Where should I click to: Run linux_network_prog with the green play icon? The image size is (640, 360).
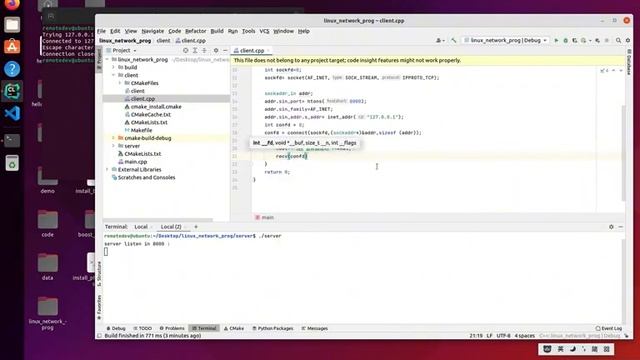click(x=556, y=40)
